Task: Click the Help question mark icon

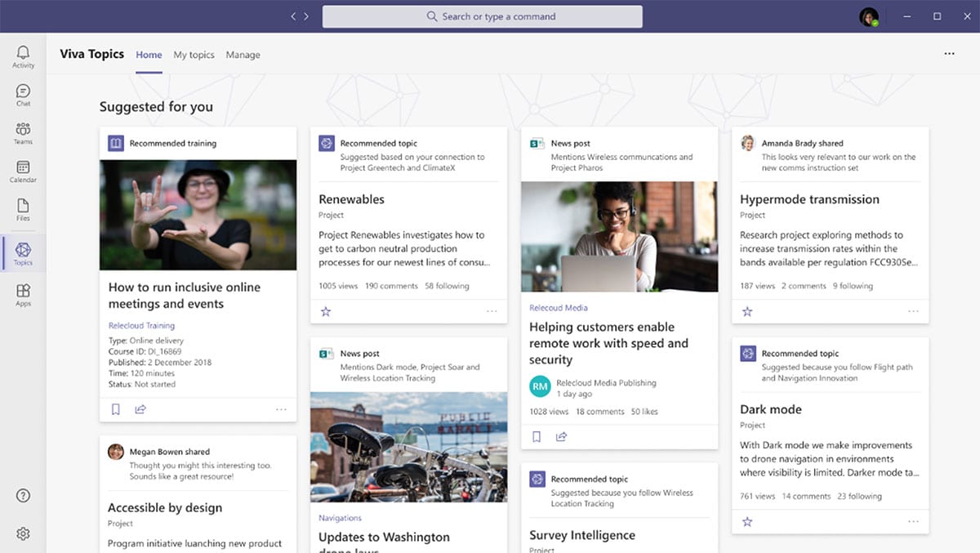Action: (x=23, y=495)
